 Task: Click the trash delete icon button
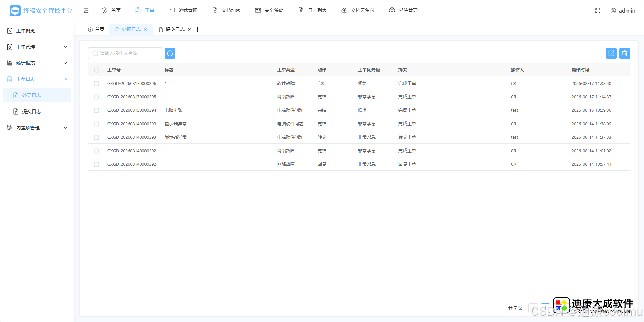(x=625, y=53)
